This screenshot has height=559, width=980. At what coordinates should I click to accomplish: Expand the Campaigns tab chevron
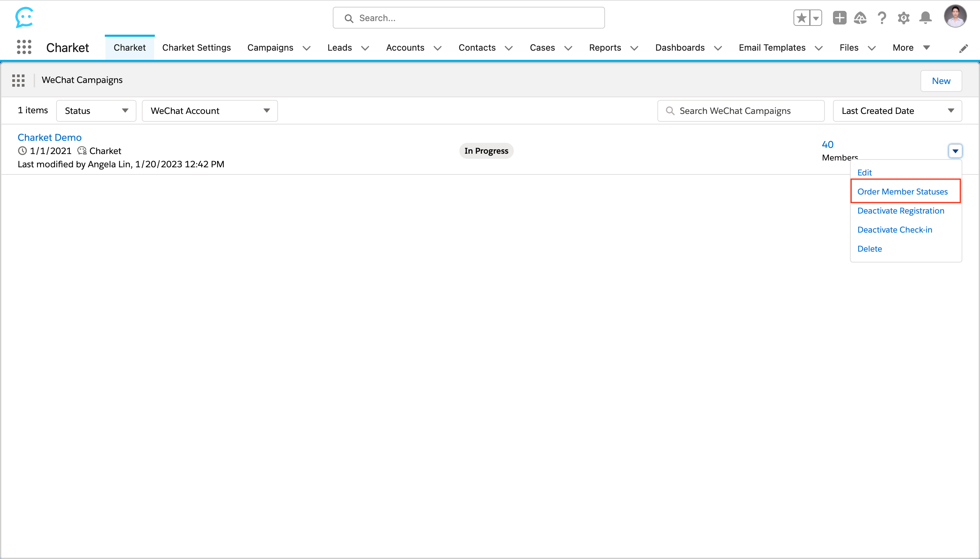pos(307,48)
